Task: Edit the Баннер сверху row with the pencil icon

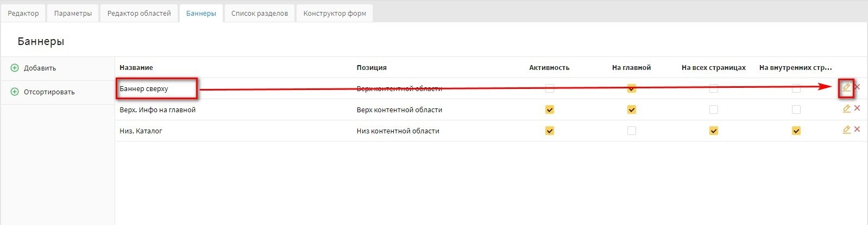Action: tap(846, 87)
